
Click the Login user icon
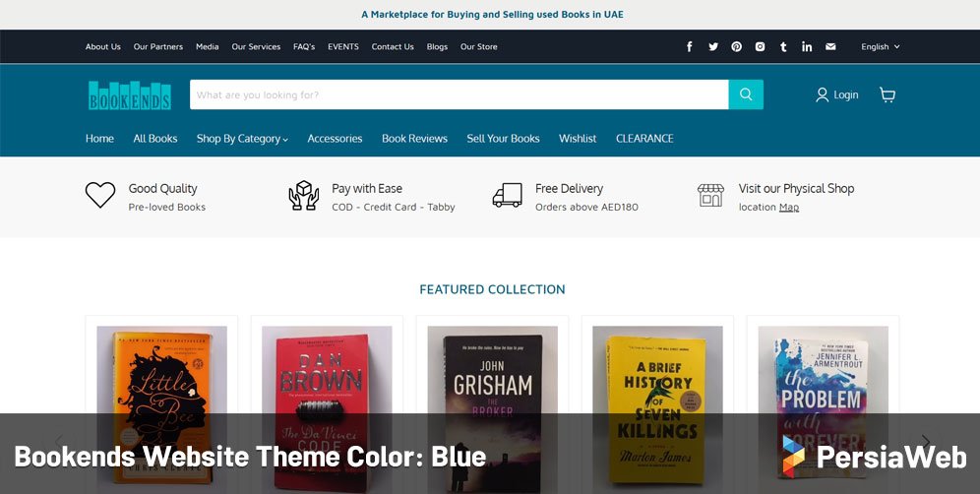pos(822,94)
